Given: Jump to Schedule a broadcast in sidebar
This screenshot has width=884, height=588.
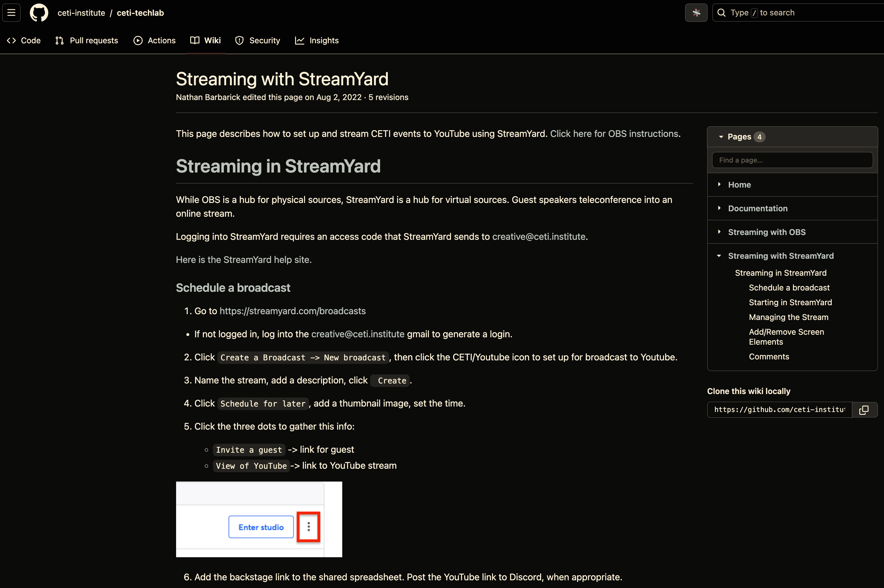Looking at the screenshot, I should point(789,288).
